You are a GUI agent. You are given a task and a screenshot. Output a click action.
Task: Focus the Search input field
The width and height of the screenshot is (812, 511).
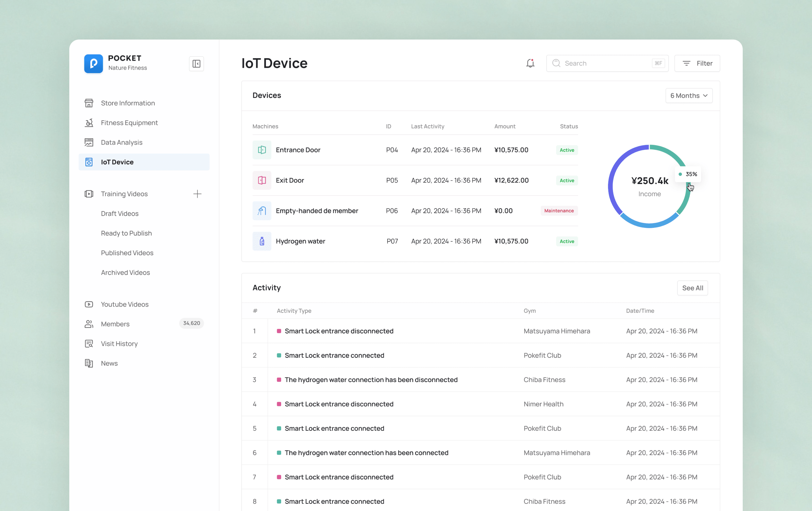pos(607,63)
